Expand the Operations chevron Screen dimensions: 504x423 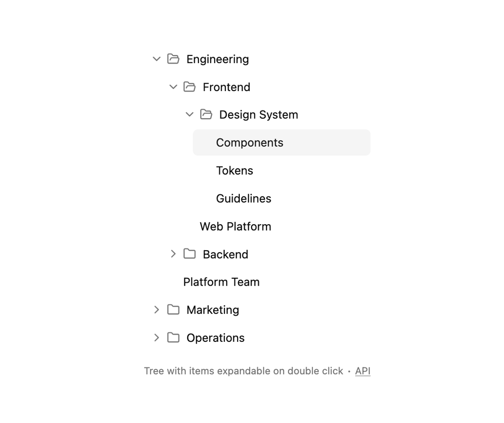point(156,338)
